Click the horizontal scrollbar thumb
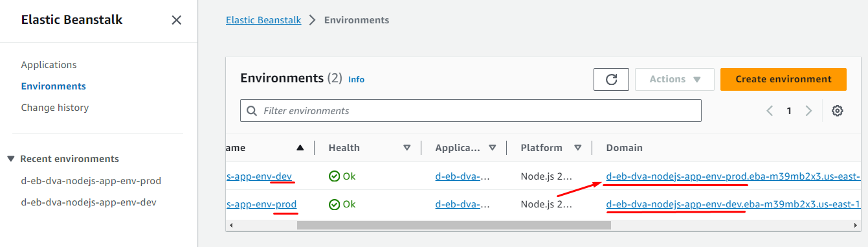 pos(454,226)
